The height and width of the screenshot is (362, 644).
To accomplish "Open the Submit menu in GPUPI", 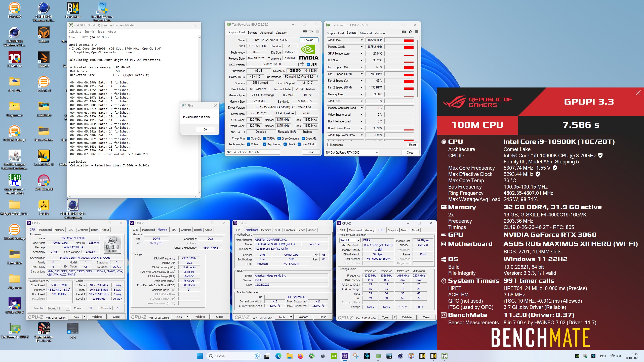I will [x=89, y=32].
